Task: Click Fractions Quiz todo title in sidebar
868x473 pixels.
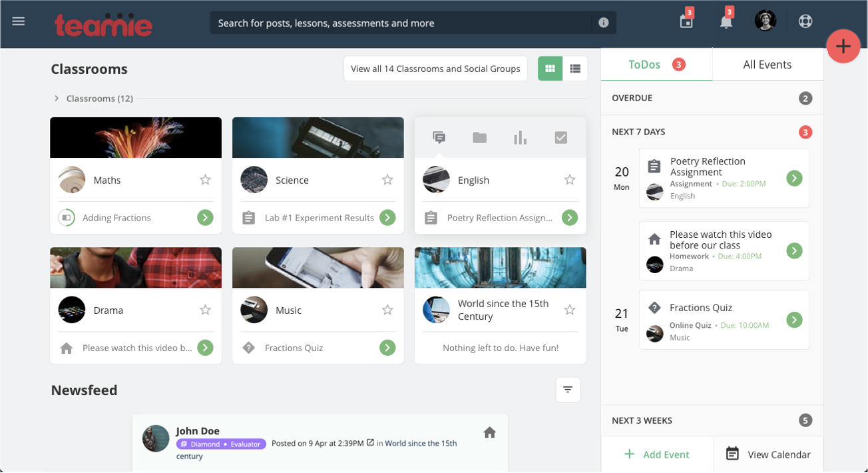Action: pos(701,308)
